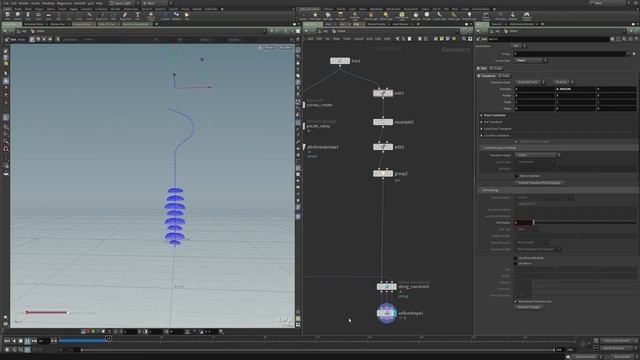Click the red handle slider in viewport
640x360 pixels.
coord(47,313)
